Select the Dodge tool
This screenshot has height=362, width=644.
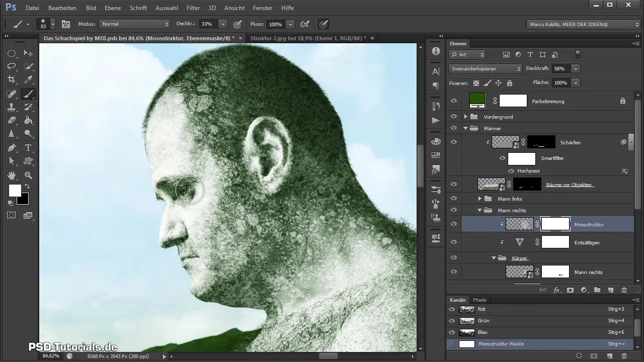[29, 133]
